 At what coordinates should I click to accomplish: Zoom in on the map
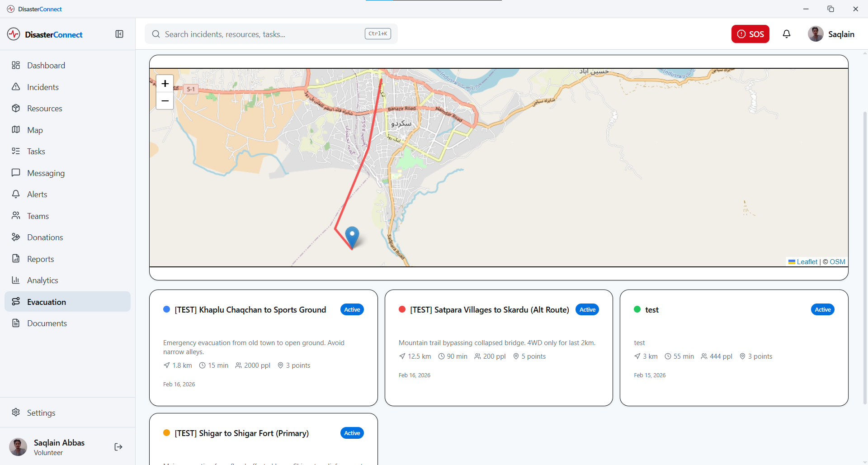(x=165, y=84)
